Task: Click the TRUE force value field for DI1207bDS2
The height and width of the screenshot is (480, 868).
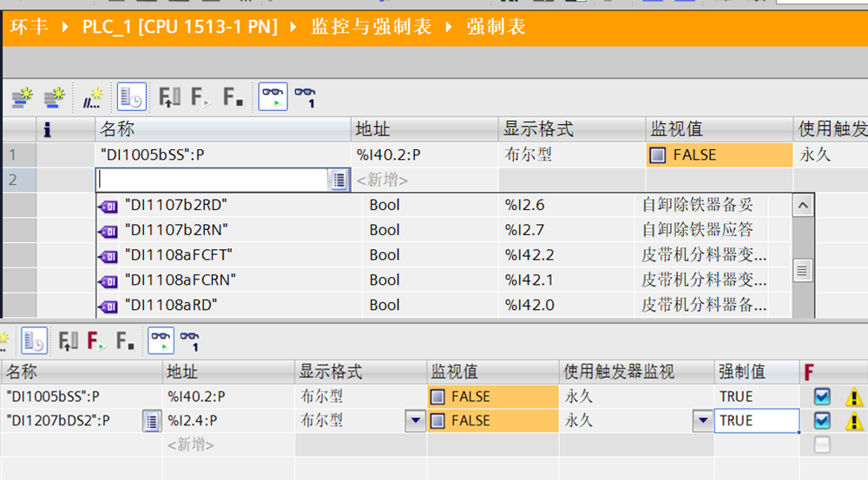Action: (755, 421)
